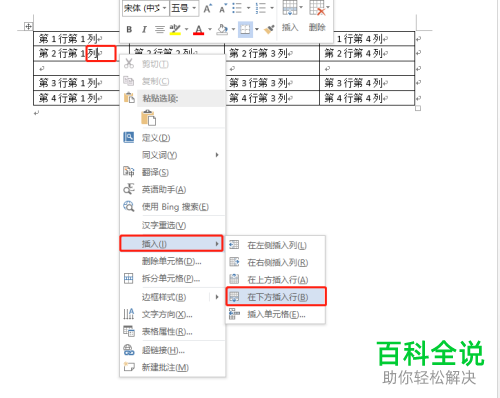
Task: Apply the red font color
Action: click(x=199, y=30)
